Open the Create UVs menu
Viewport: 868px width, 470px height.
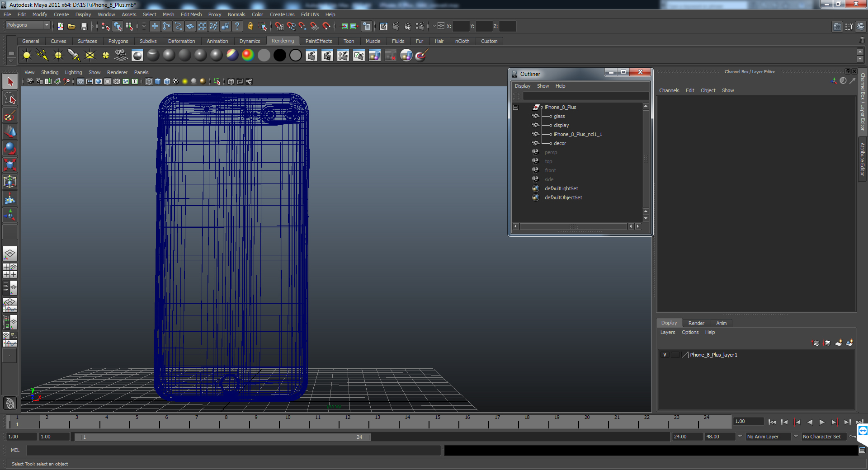[x=282, y=14]
